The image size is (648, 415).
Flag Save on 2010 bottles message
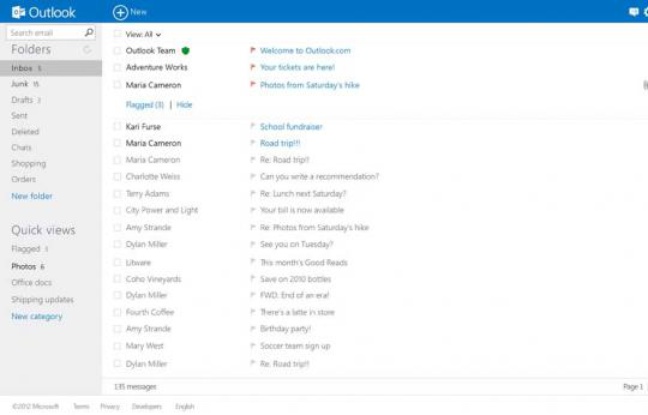pos(253,279)
